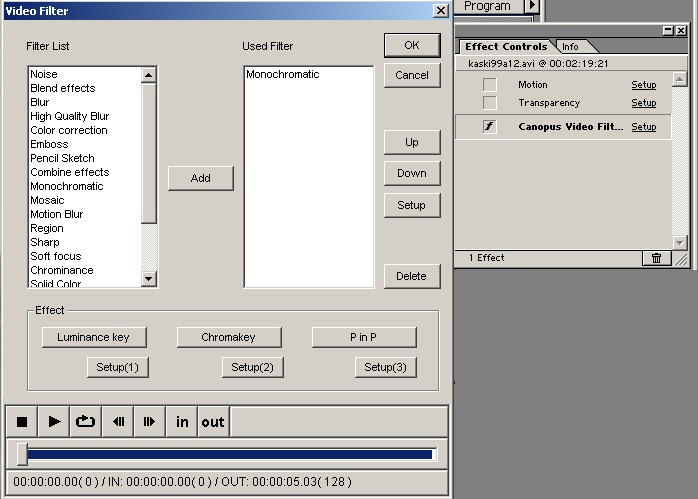Toggle loop playback icon

point(85,422)
